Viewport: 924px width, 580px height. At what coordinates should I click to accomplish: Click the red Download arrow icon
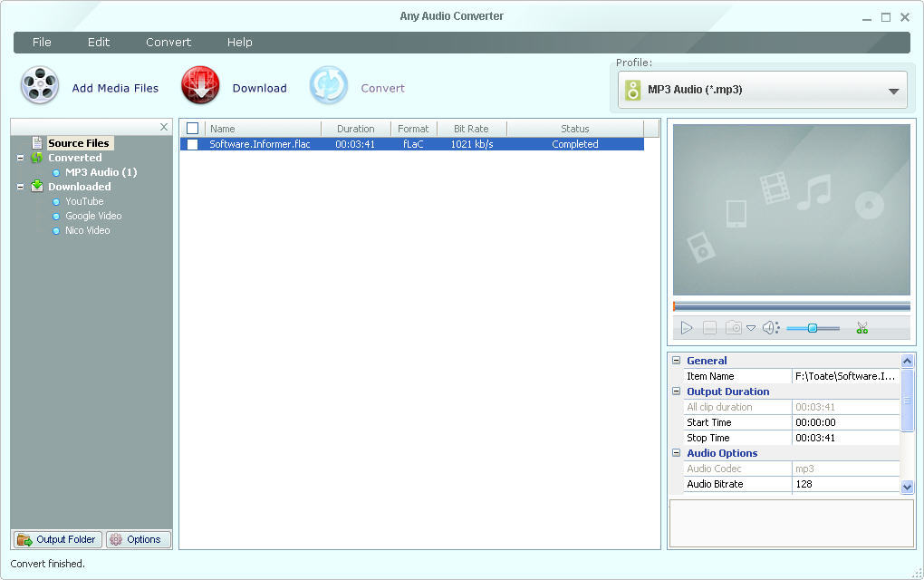click(x=200, y=85)
